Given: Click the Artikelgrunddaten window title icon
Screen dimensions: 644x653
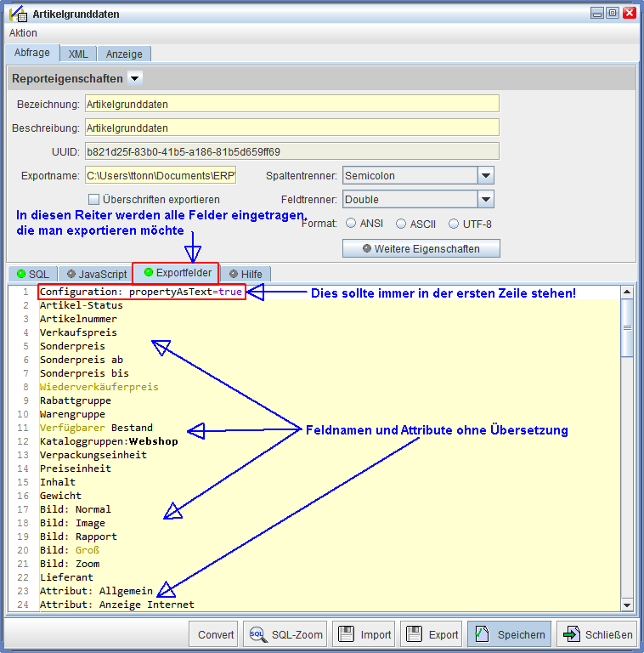Looking at the screenshot, I should [x=15, y=14].
